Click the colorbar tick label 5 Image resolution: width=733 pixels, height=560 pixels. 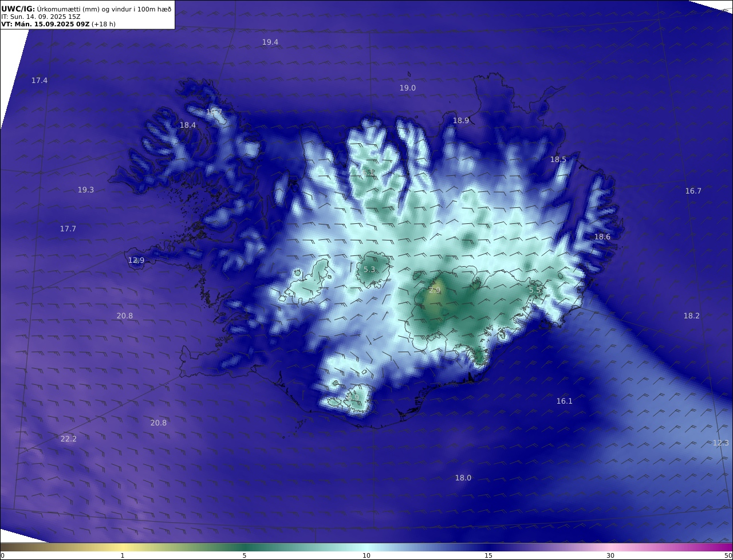(245, 555)
